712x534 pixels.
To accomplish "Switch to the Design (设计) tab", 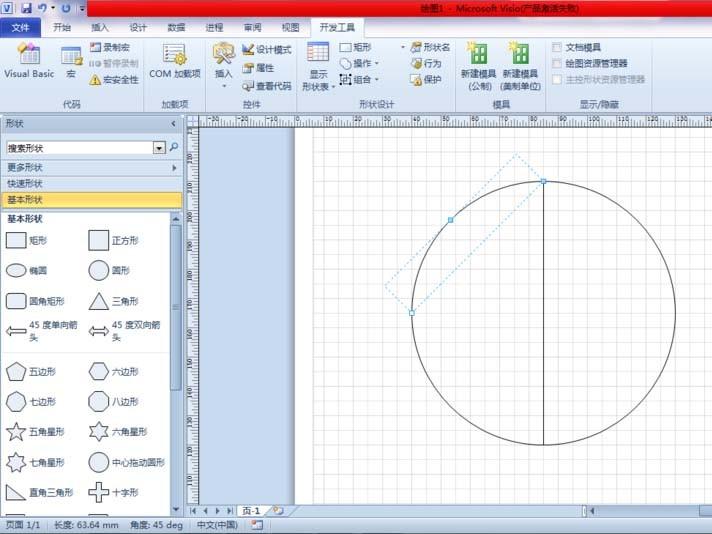I will tap(138, 28).
